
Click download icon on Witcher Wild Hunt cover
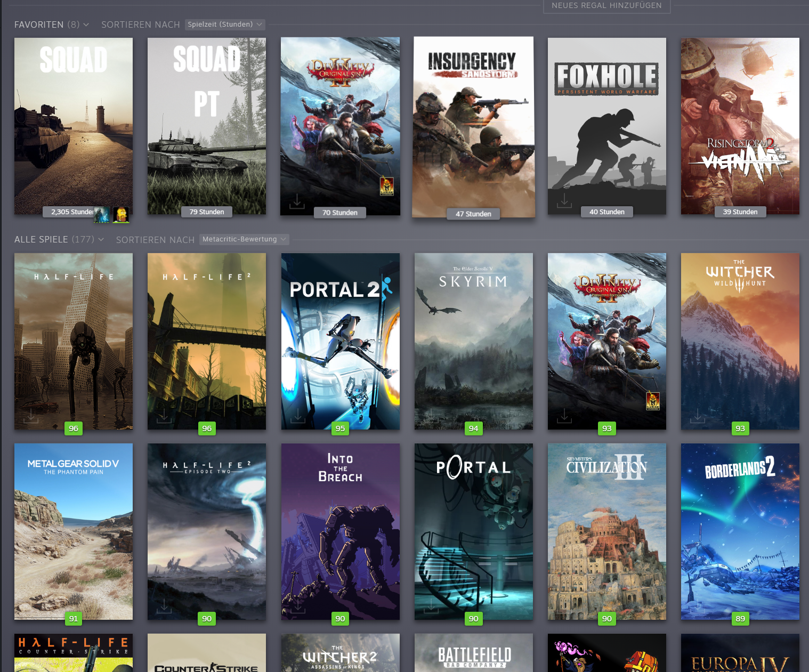pyautogui.click(x=698, y=416)
